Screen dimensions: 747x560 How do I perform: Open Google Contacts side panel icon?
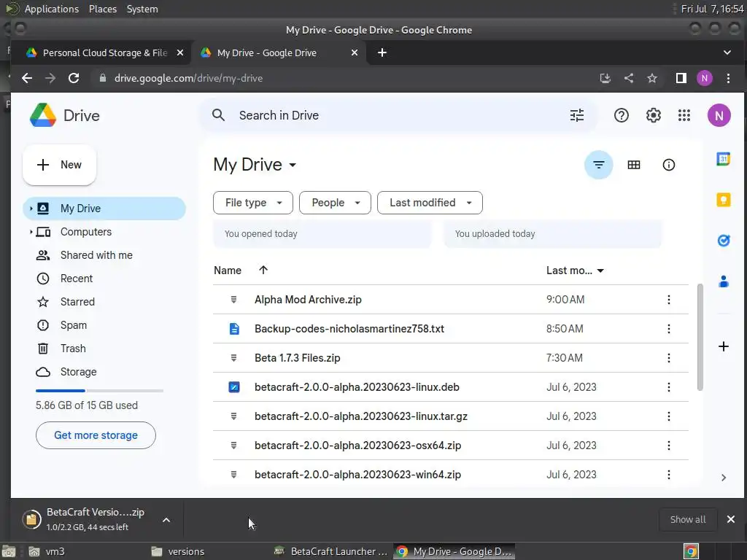(x=723, y=281)
